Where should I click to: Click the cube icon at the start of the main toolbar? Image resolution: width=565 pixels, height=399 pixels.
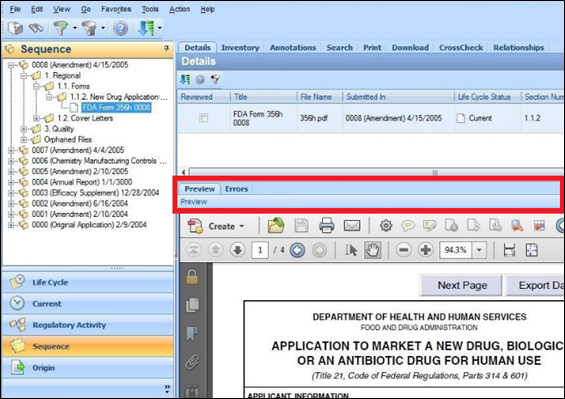click(15, 28)
